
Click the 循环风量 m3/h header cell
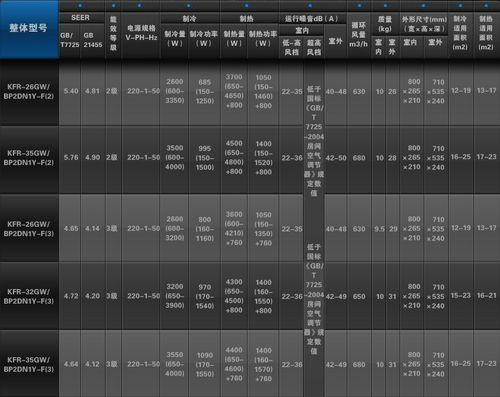(359, 36)
